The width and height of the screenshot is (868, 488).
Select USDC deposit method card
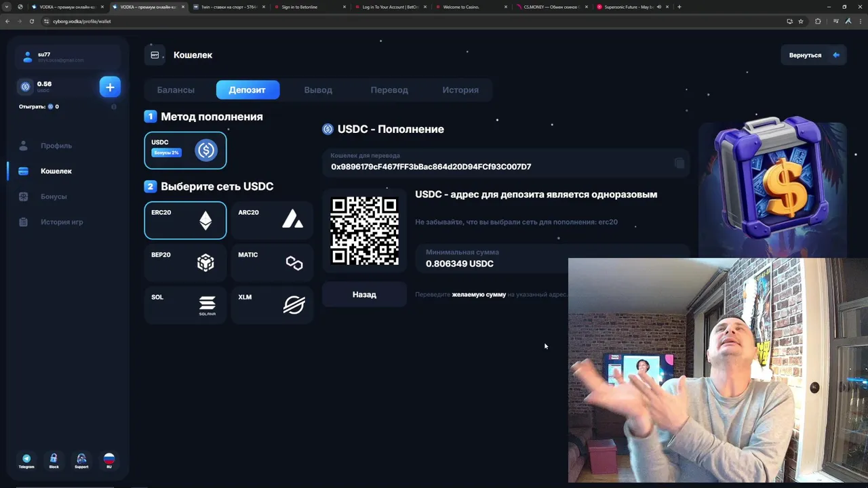[185, 150]
